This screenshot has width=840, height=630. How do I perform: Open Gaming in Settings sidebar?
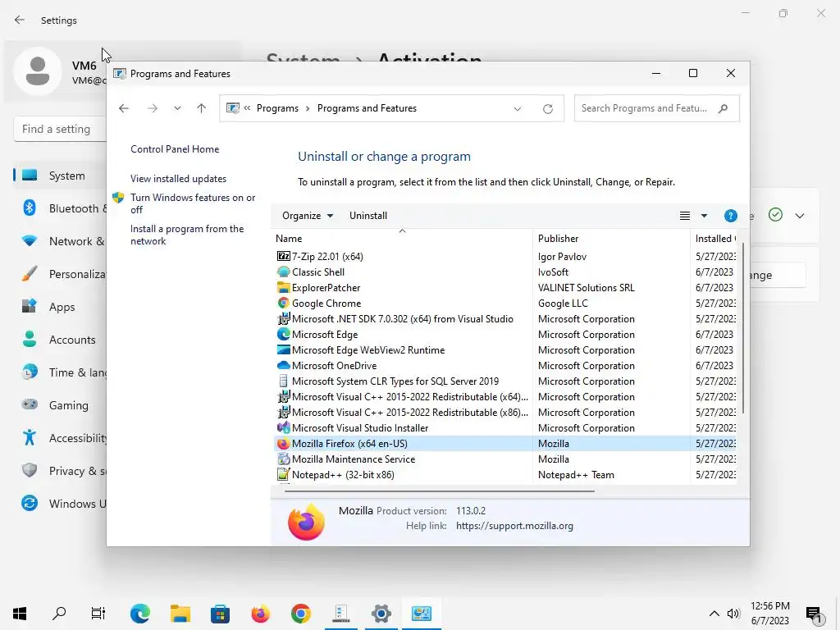(60, 405)
